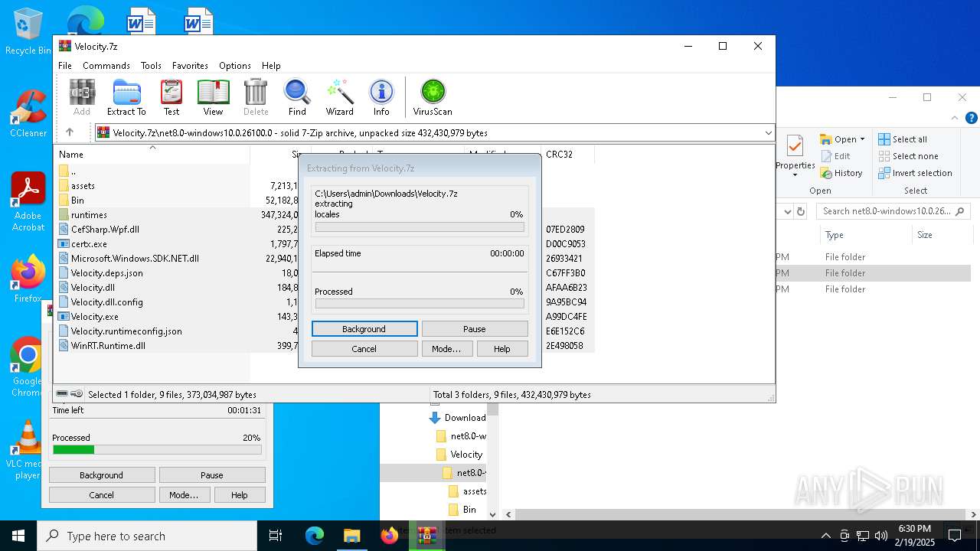Open the Commands menu
This screenshot has height=551, width=980.
(x=106, y=66)
